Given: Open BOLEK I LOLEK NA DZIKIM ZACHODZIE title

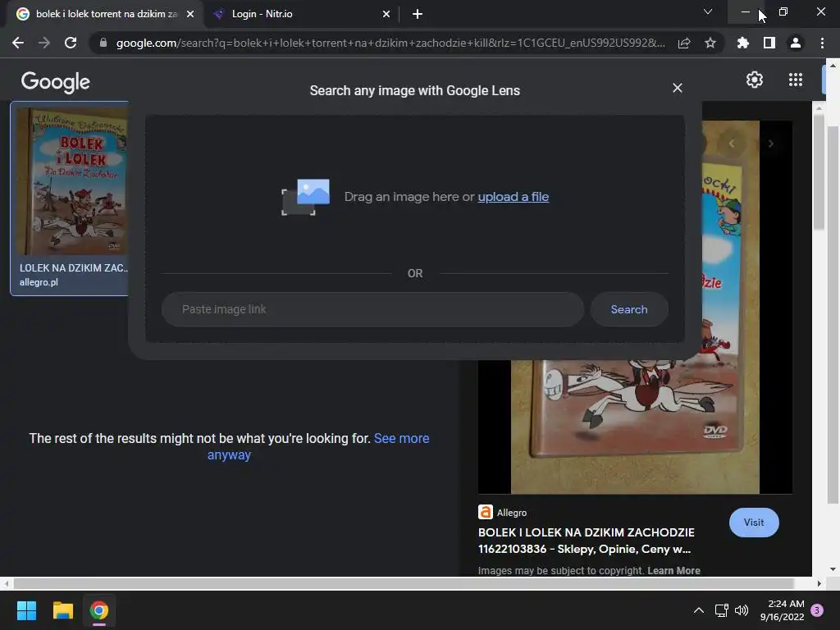Looking at the screenshot, I should point(586,541).
